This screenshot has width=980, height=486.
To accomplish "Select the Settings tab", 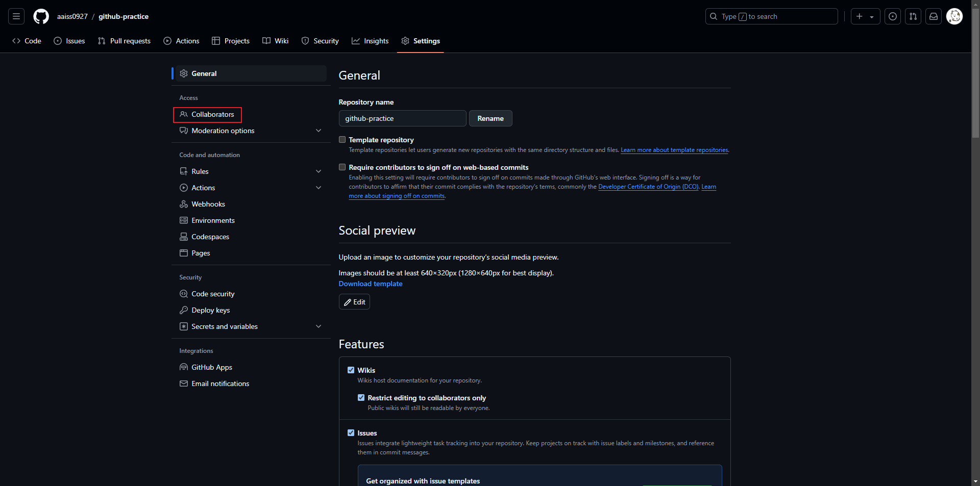I will tap(421, 41).
